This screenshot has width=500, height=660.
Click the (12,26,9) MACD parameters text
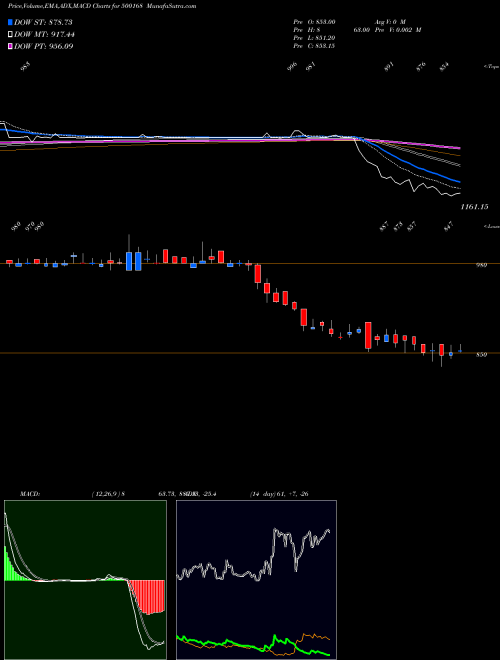107,494
